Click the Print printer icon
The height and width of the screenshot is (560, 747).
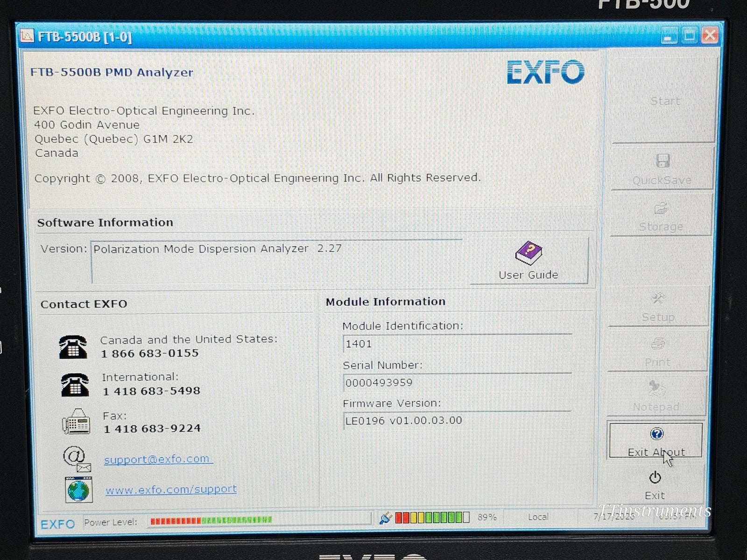pyautogui.click(x=658, y=344)
